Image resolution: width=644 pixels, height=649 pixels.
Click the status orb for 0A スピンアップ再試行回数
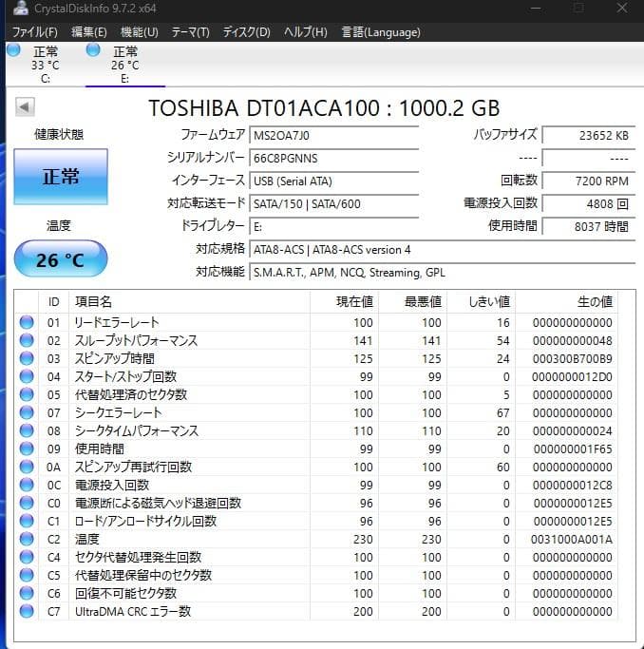[27, 467]
